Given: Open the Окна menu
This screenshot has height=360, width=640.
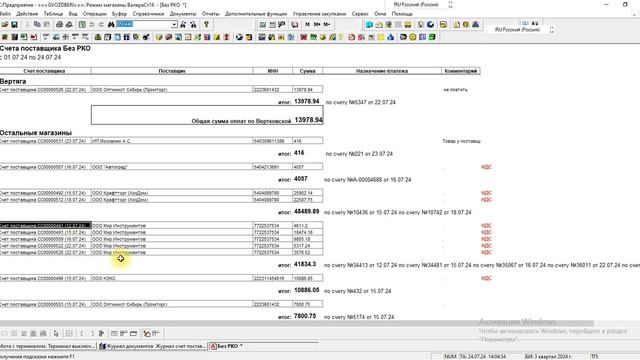Looking at the screenshot, I should pos(380,13).
